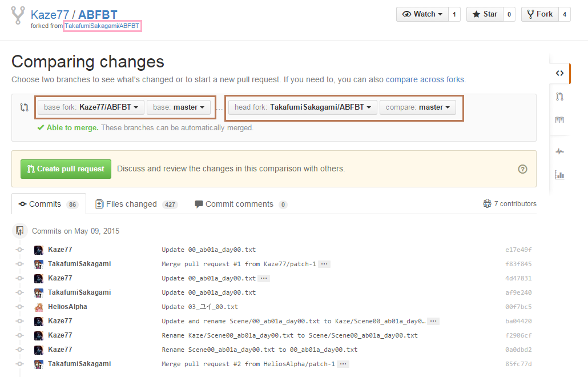Open commit hash 4d47831
Image resolution: width=588 pixels, height=377 pixels.
point(518,278)
